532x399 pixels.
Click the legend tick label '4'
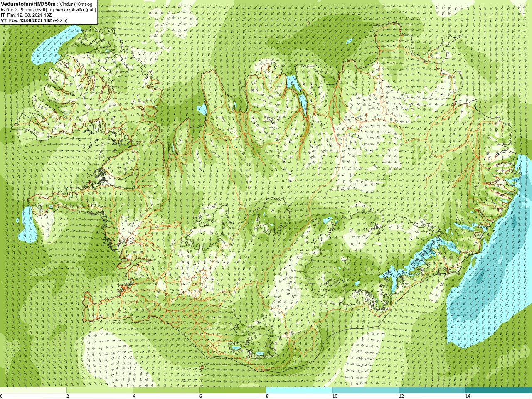(134, 396)
